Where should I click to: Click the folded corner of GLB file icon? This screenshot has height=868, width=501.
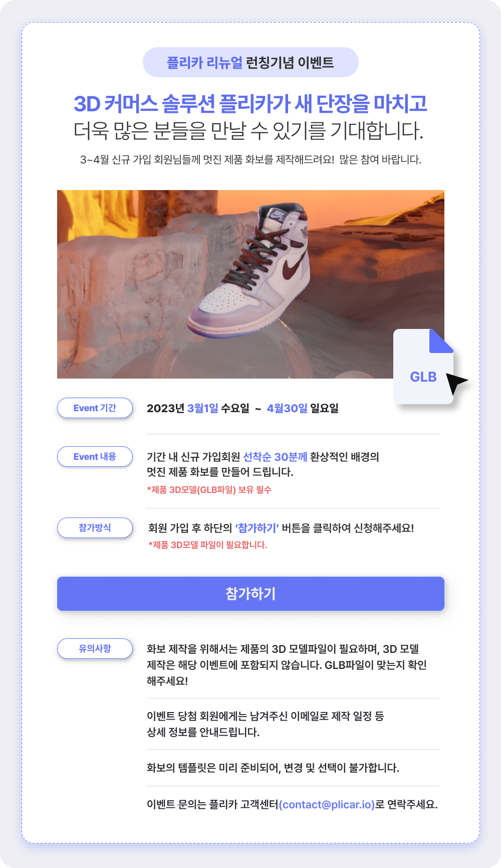tap(442, 341)
